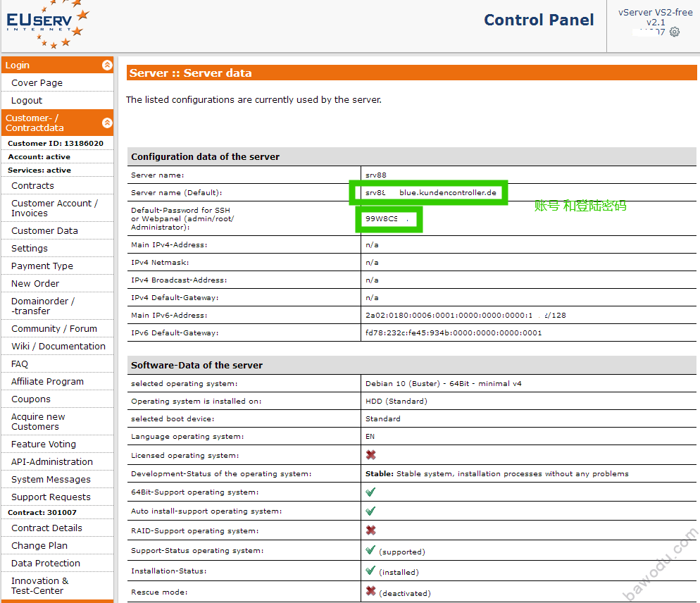Click the Rescue mode red cross icon
The width and height of the screenshot is (700, 603).
tap(370, 591)
